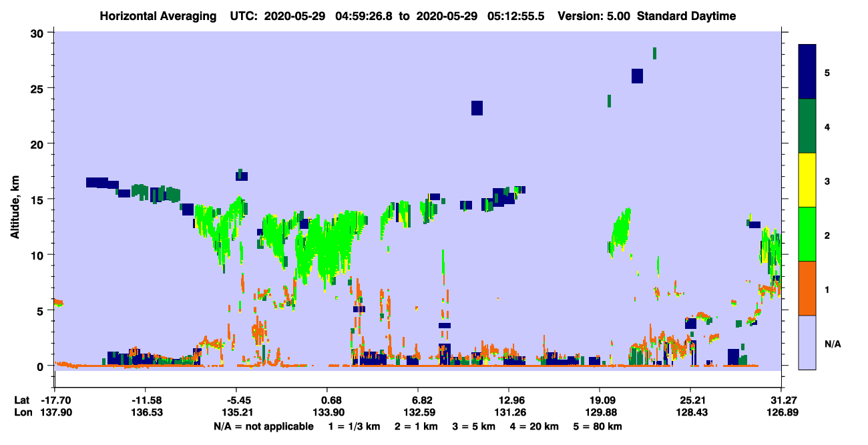
Task: Click the 'N/A = not applicable' legend note
Action: (263, 426)
